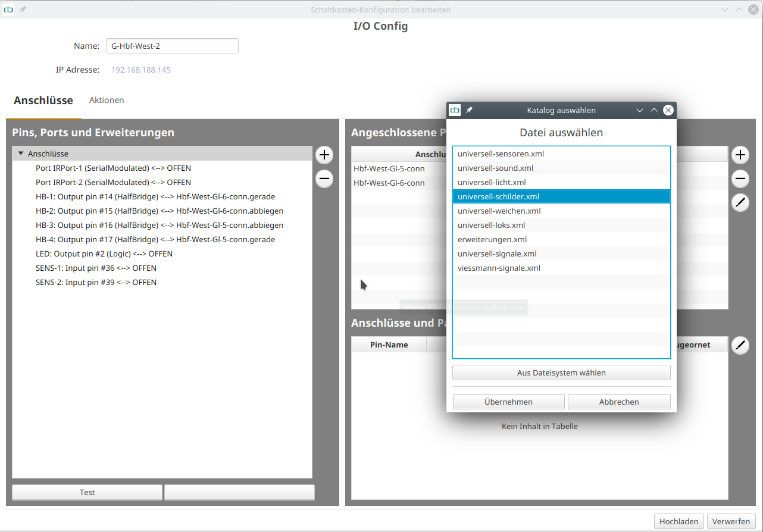Open the dropdown chevron on the Katalog dialog
The height and width of the screenshot is (532, 763).
pos(639,109)
